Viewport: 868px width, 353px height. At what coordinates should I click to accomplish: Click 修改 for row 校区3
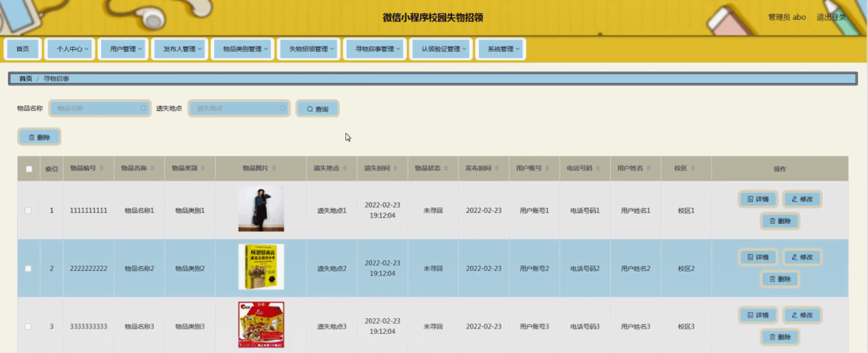click(x=802, y=315)
